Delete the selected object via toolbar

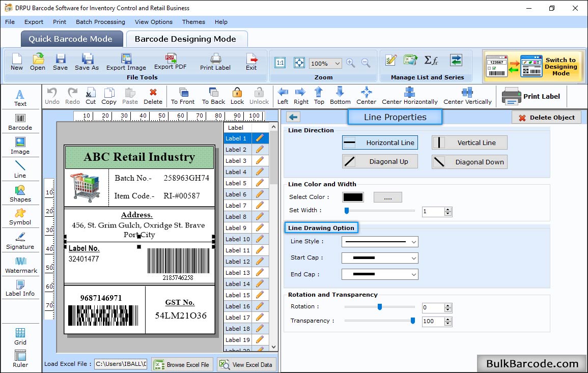coord(153,96)
